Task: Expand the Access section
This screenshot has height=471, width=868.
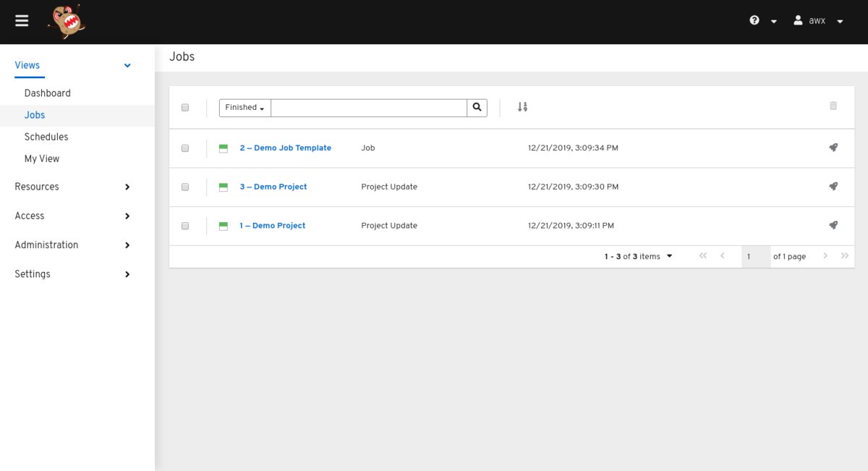Action: [x=127, y=216]
